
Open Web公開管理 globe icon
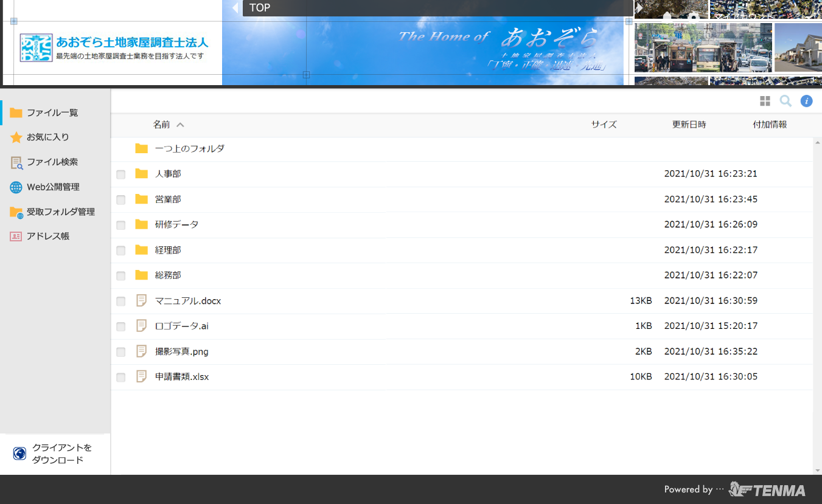[16, 187]
